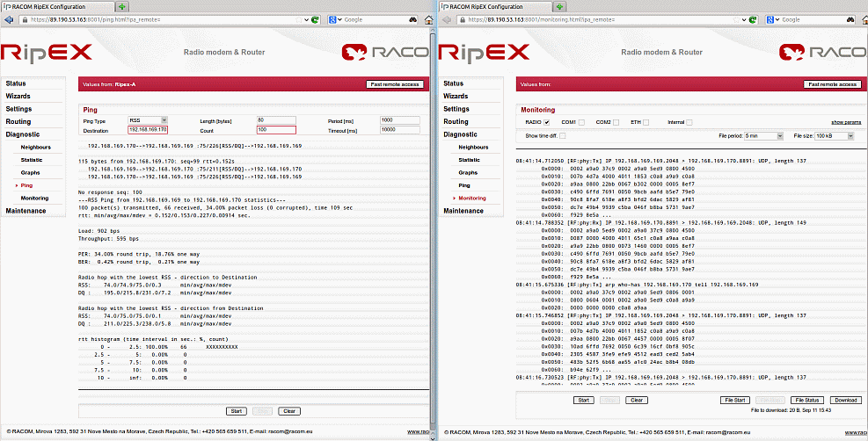
Task: Click the lock icon in left address bar
Action: [x=24, y=19]
